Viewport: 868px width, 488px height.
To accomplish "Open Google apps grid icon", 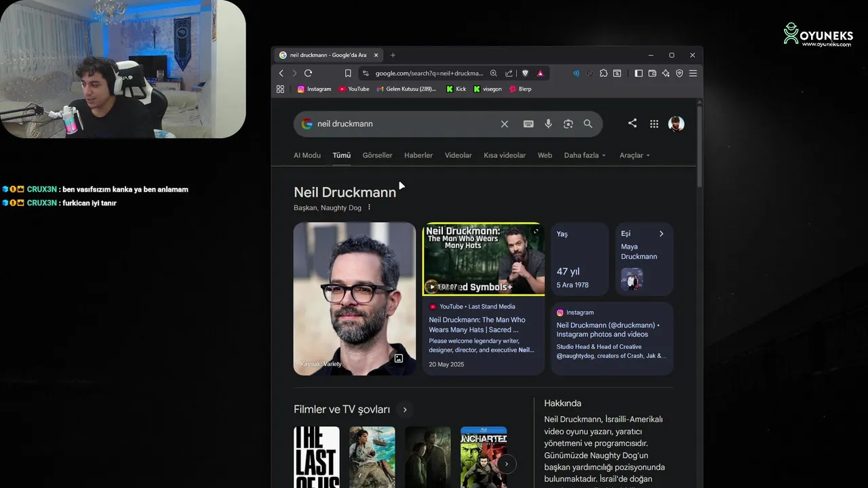I will (654, 123).
